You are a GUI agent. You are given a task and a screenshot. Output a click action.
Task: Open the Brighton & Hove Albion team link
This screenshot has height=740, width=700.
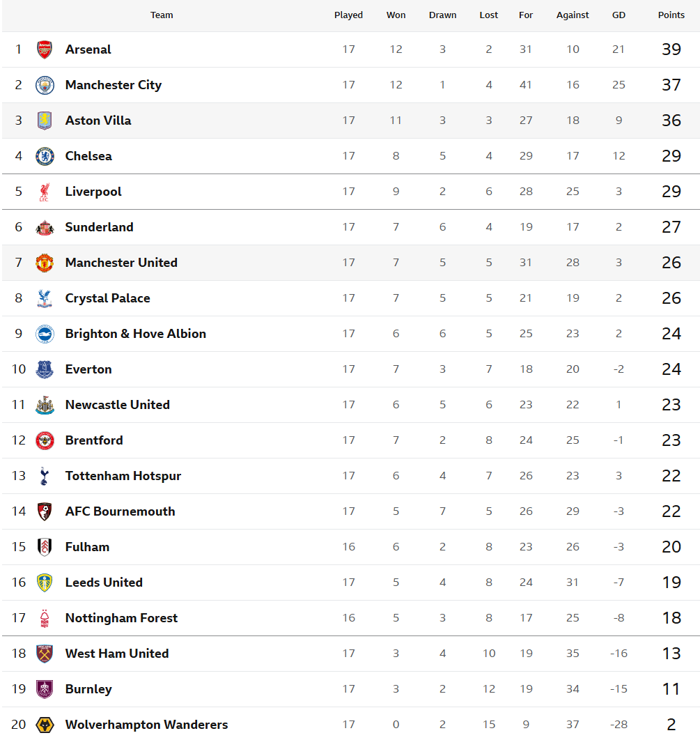click(135, 334)
